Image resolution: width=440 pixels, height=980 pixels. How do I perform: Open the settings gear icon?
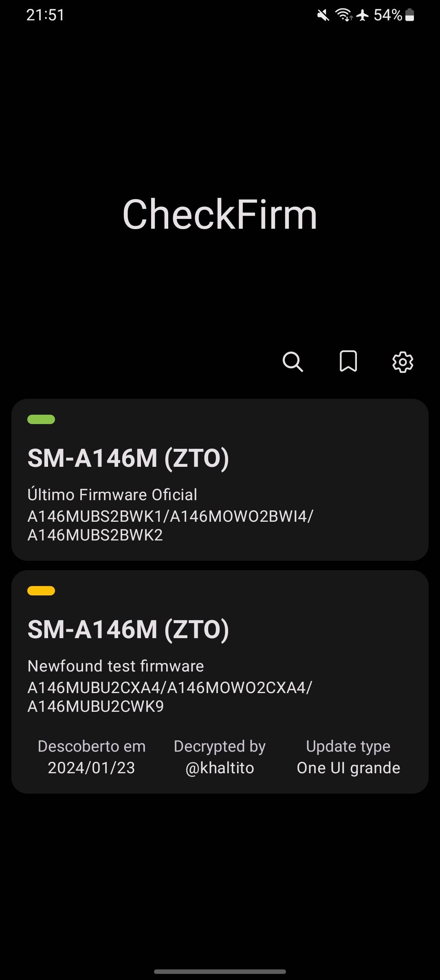click(403, 362)
